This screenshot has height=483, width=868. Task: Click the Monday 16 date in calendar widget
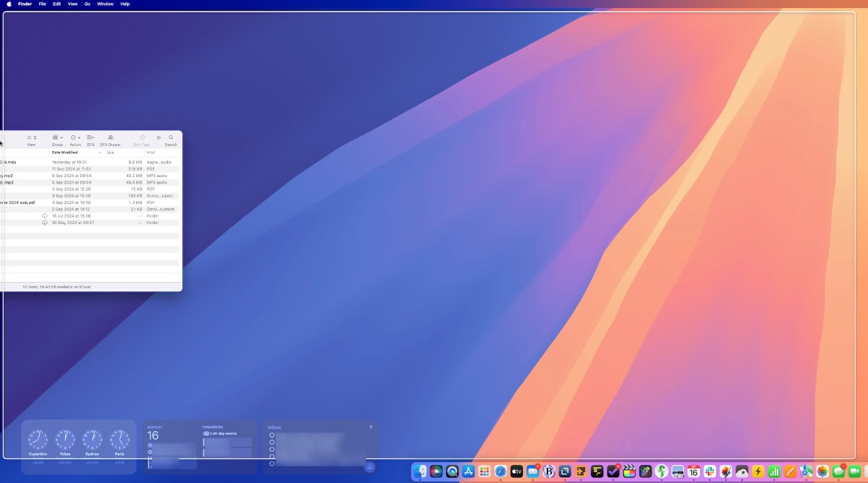coord(153,436)
